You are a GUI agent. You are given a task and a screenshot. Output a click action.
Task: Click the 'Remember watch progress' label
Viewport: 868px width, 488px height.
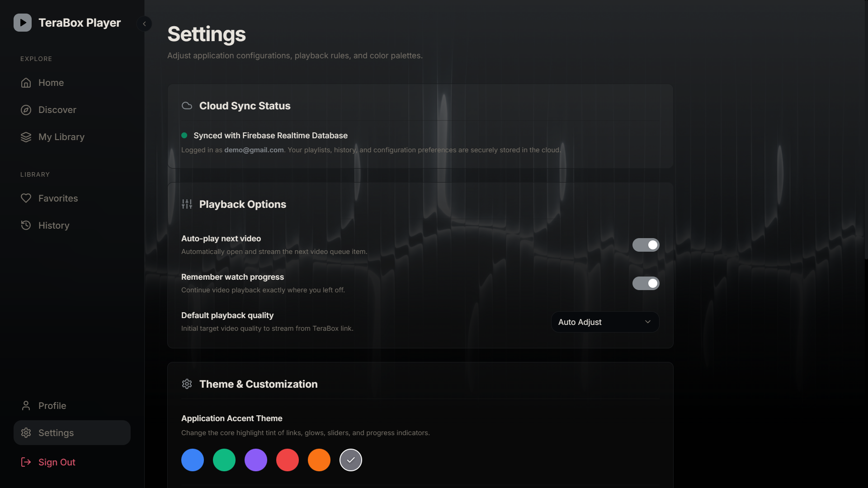point(232,277)
